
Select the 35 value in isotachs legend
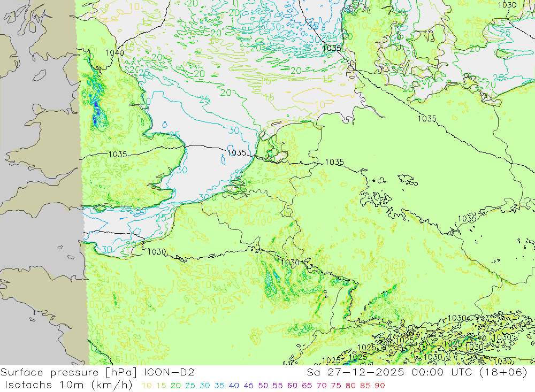219,386
